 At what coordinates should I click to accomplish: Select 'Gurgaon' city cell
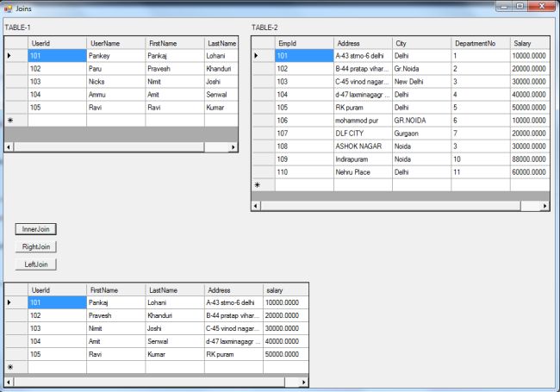[x=422, y=134]
